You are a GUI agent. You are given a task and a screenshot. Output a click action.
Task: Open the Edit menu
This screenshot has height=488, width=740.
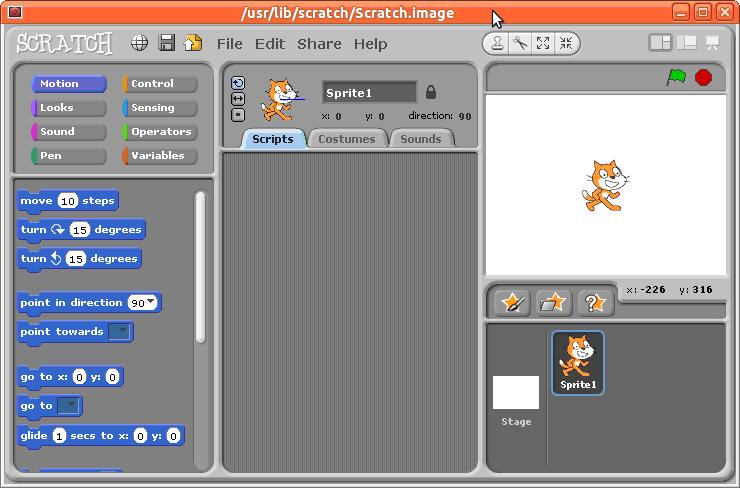[x=270, y=44]
